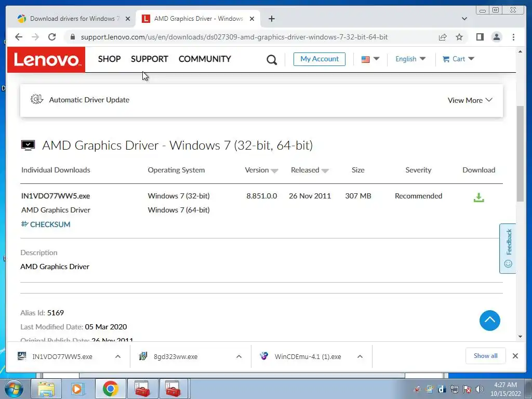Click the version 8.851.0.0 cell

262,196
